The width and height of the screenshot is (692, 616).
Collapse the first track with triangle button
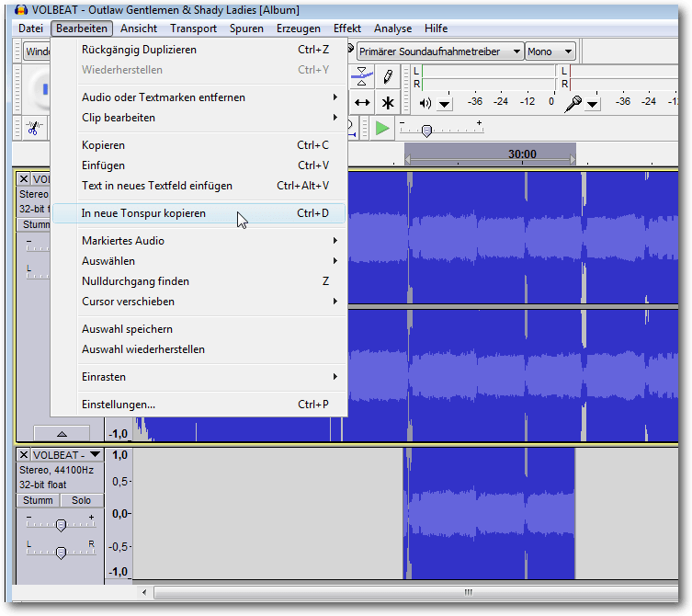pos(62,434)
